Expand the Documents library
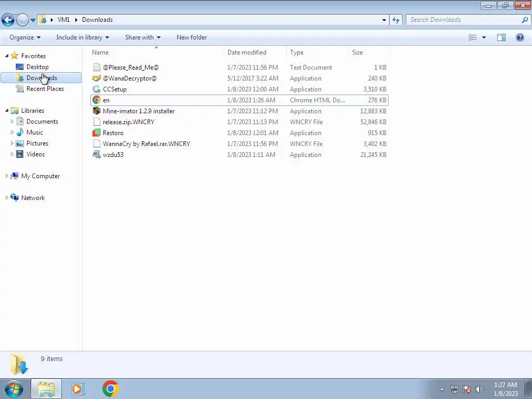 pos(12,121)
